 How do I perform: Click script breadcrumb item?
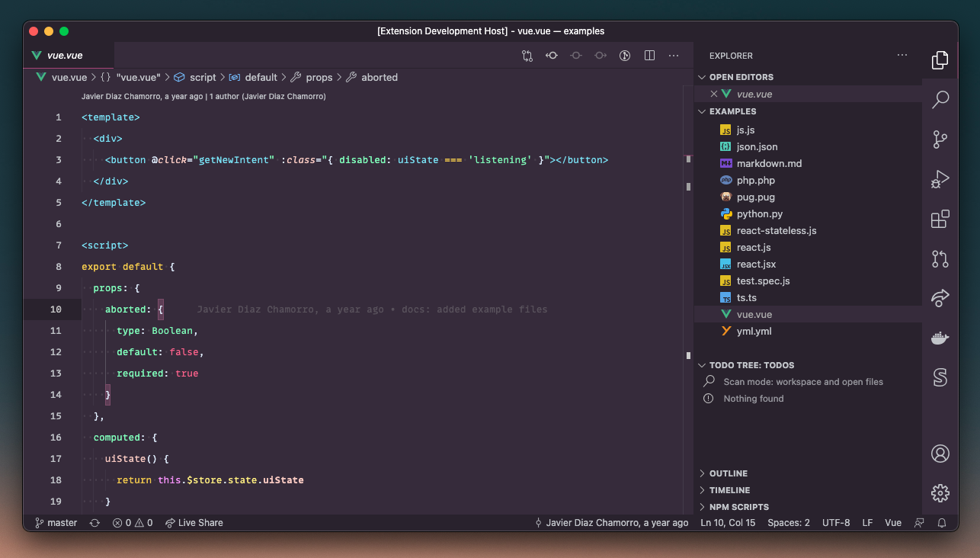[x=195, y=78]
